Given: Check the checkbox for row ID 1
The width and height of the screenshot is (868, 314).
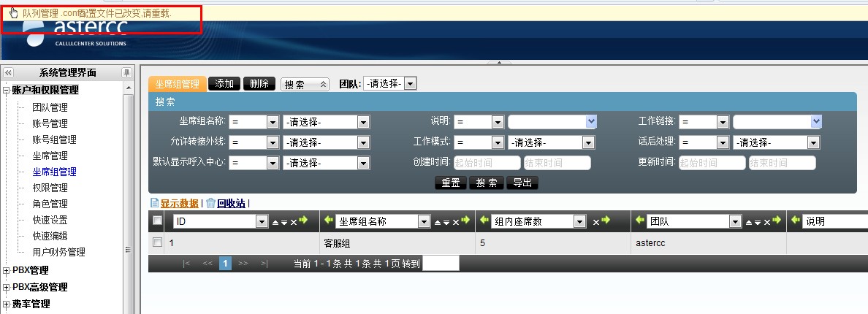Looking at the screenshot, I should [157, 242].
